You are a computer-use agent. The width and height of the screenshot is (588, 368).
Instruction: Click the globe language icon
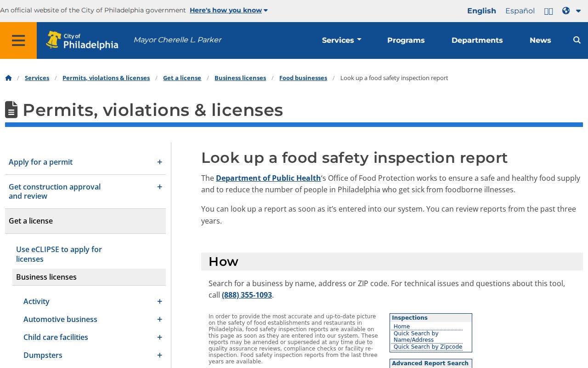point(566,11)
